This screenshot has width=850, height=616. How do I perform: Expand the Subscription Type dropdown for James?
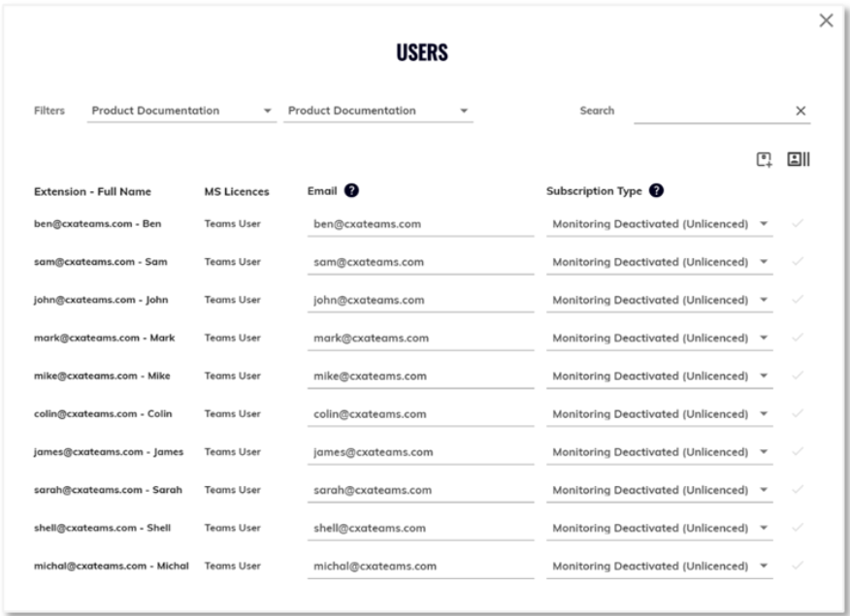(659, 452)
